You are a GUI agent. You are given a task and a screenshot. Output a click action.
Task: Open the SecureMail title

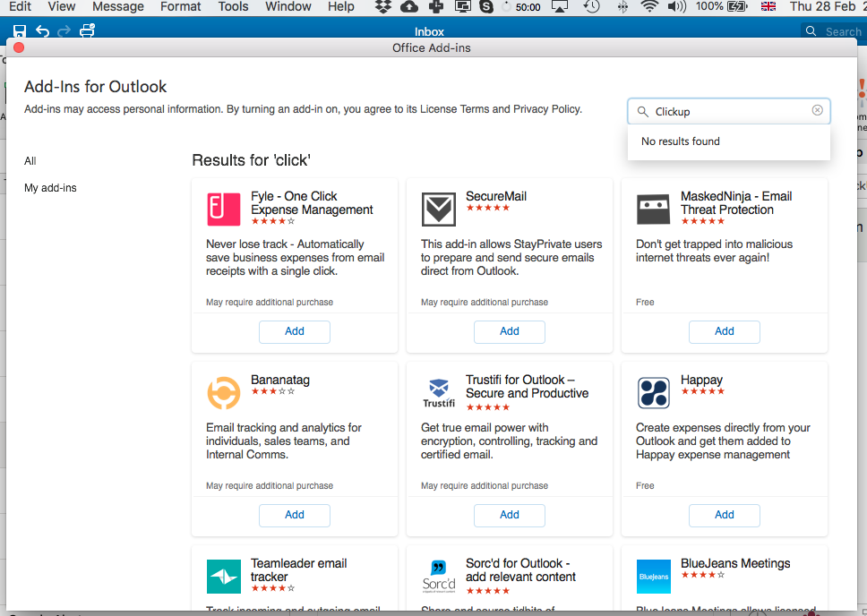point(496,196)
